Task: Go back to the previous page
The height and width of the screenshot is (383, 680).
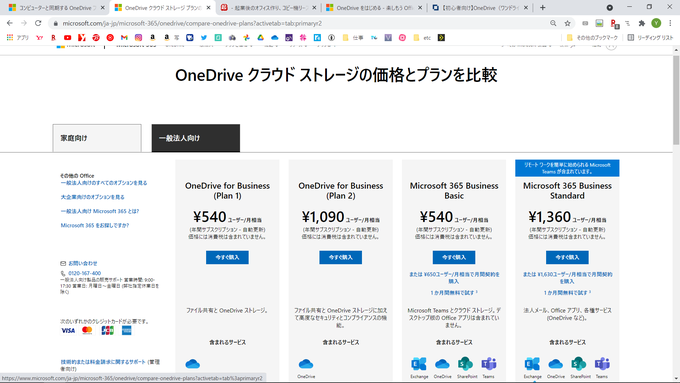Action: [x=10, y=23]
